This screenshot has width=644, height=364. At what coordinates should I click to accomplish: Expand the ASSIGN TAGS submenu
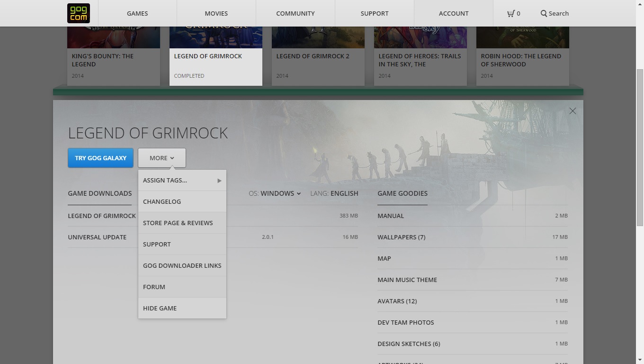182,180
